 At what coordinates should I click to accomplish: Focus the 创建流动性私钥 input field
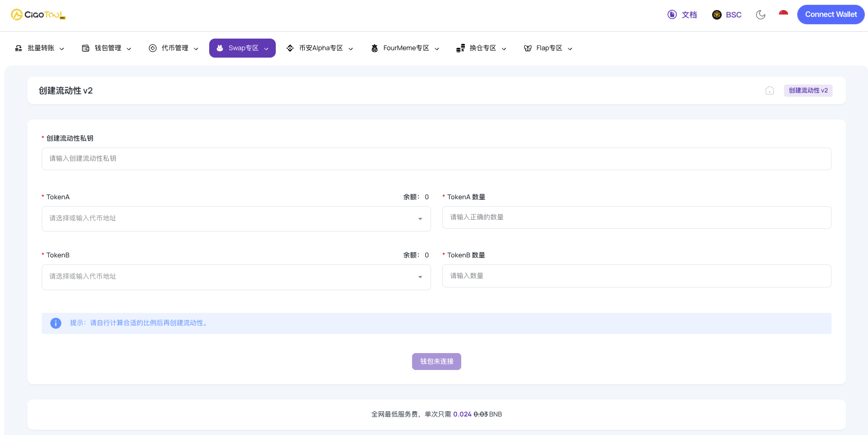tap(436, 159)
